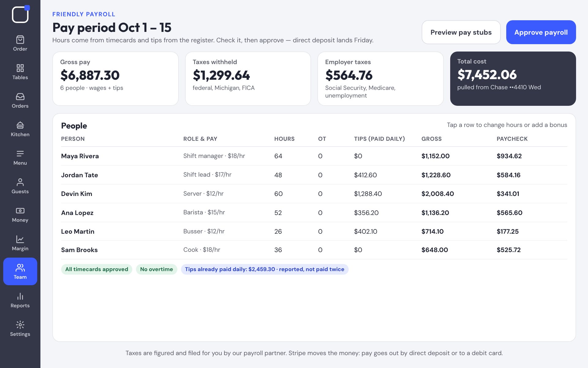Screen dimensions: 588x368
Task: Click Maya Rivera's $934.62 paycheck
Action: coord(509,156)
